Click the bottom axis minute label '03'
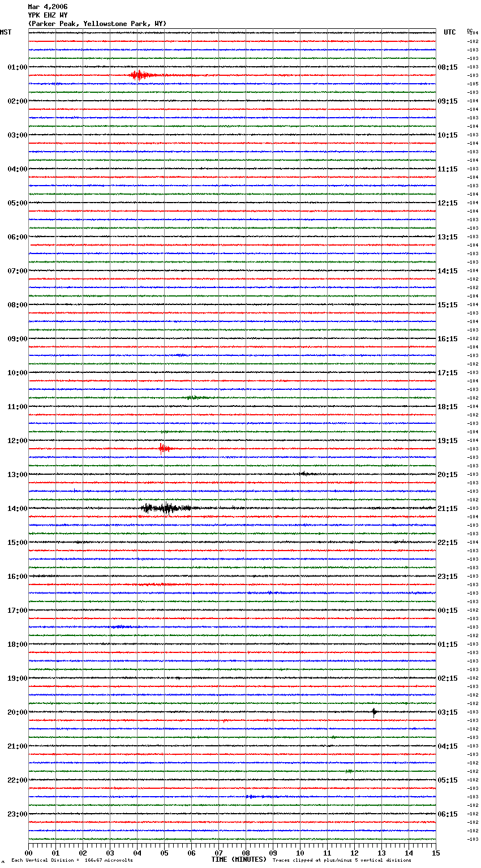The image size is (481, 868). tap(110, 853)
